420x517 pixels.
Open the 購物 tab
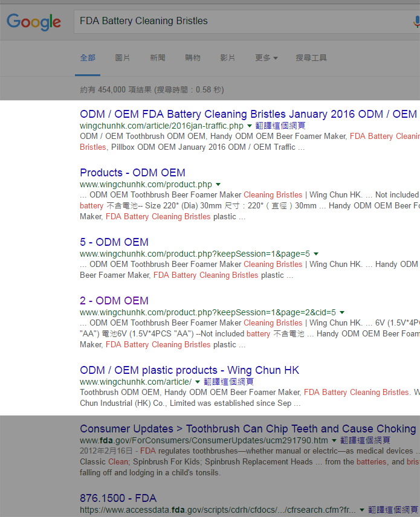(x=193, y=58)
